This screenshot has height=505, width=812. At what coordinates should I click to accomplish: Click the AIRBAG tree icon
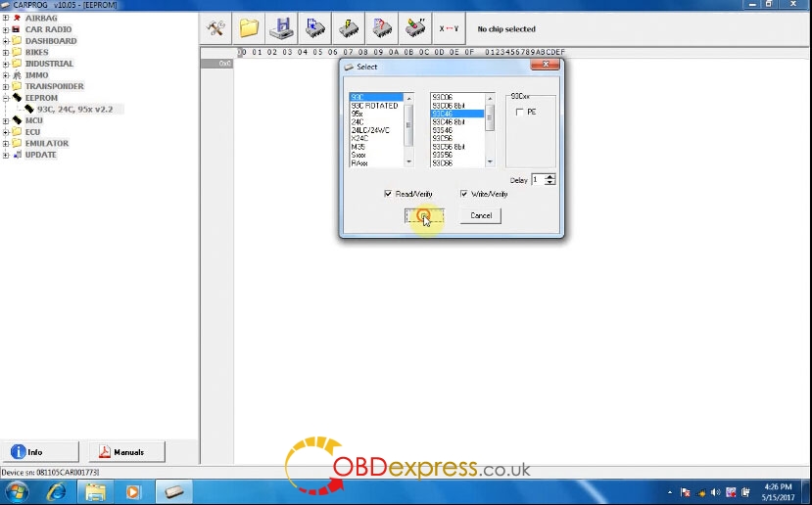(x=17, y=18)
